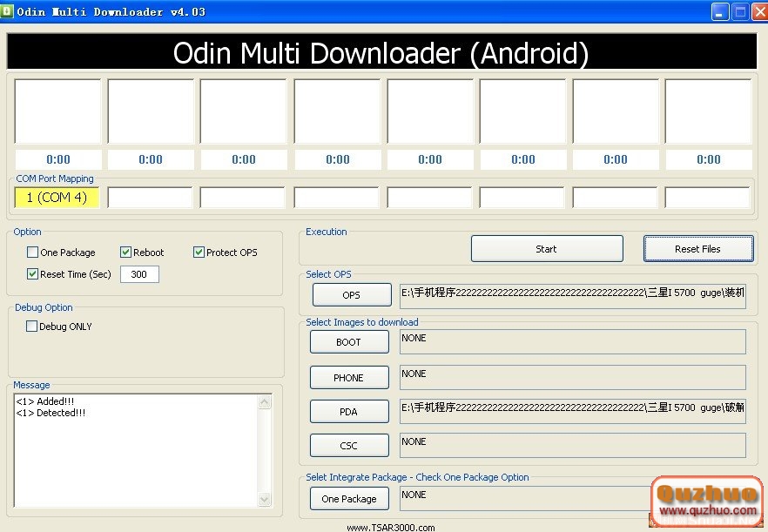Toggle the Protect OPS checkbox

(x=199, y=253)
